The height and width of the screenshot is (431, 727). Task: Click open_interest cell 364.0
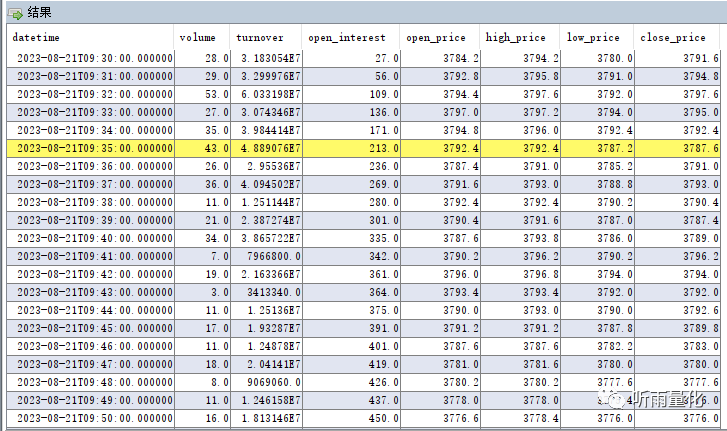pos(351,292)
